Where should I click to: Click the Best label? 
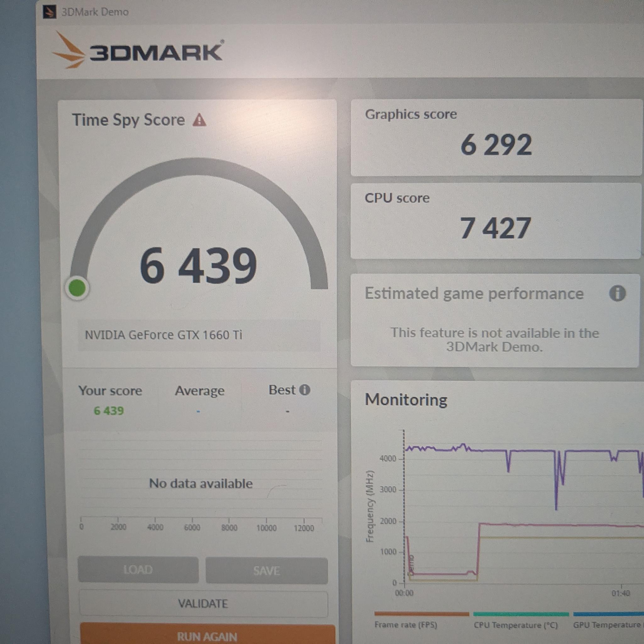(282, 390)
